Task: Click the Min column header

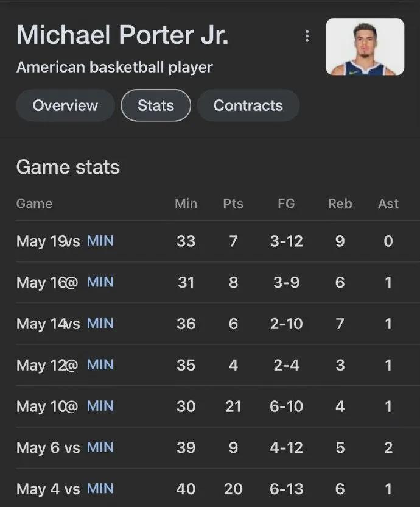Action: tap(186, 204)
